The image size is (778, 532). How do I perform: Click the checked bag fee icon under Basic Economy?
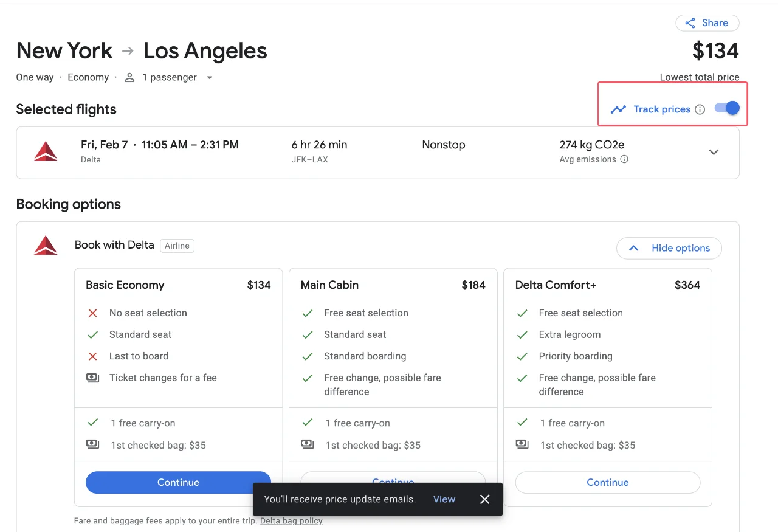tap(92, 444)
